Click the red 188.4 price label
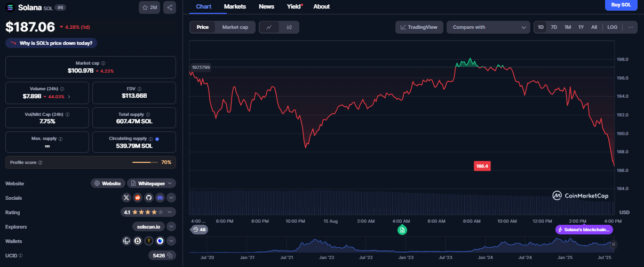Image resolution: width=644 pixels, height=267 pixels. pyautogui.click(x=482, y=166)
